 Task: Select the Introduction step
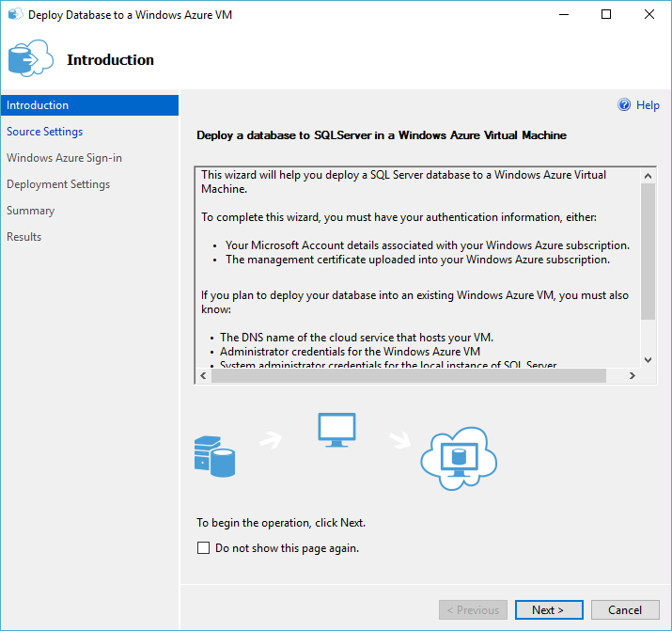click(89, 105)
